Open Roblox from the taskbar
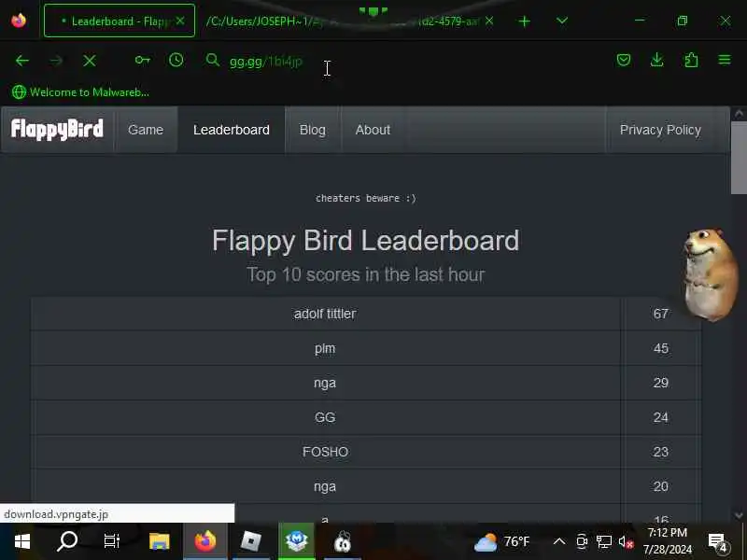Image resolution: width=747 pixels, height=560 pixels. click(x=251, y=541)
